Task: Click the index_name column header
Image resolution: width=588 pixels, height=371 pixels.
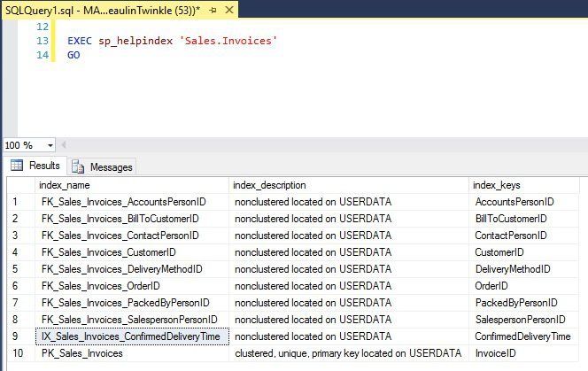Action: point(132,185)
